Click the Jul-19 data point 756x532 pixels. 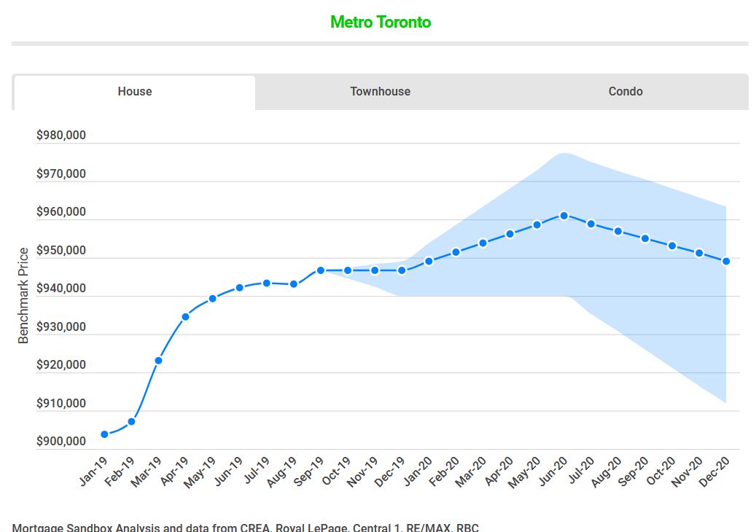[x=267, y=283]
